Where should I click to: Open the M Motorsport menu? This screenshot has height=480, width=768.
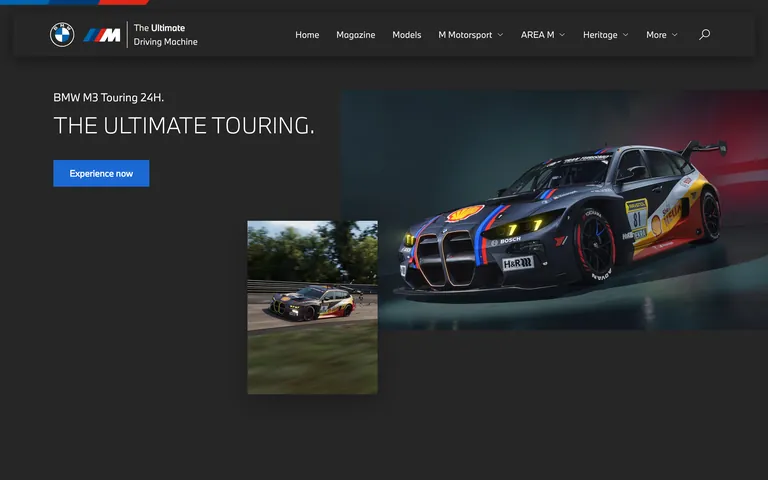click(465, 35)
